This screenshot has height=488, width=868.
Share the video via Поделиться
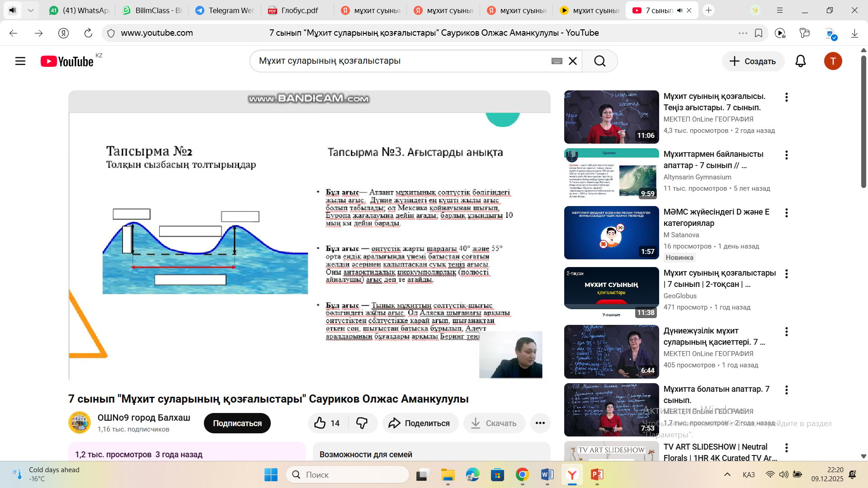tap(420, 423)
